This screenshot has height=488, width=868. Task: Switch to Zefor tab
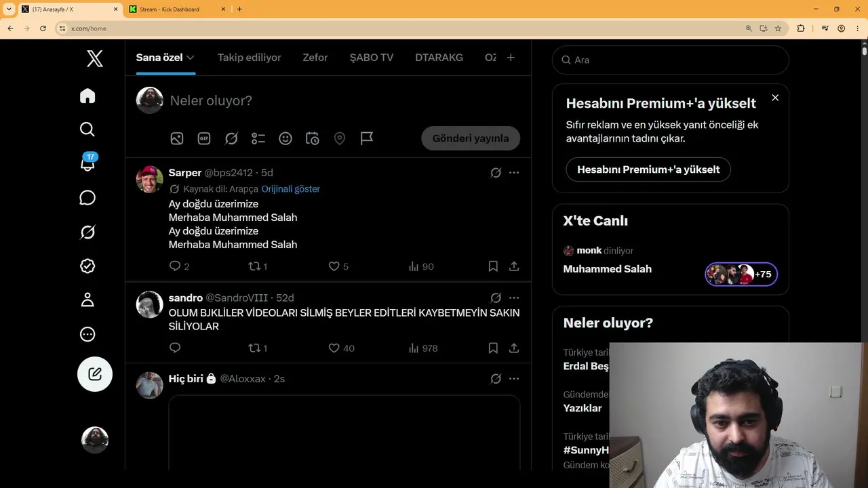click(315, 58)
